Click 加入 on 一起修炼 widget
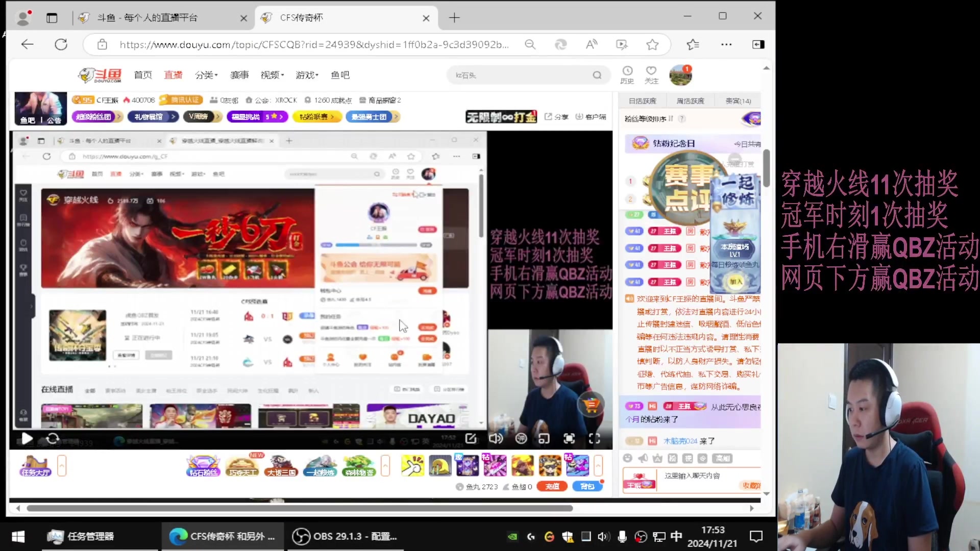 coord(735,282)
